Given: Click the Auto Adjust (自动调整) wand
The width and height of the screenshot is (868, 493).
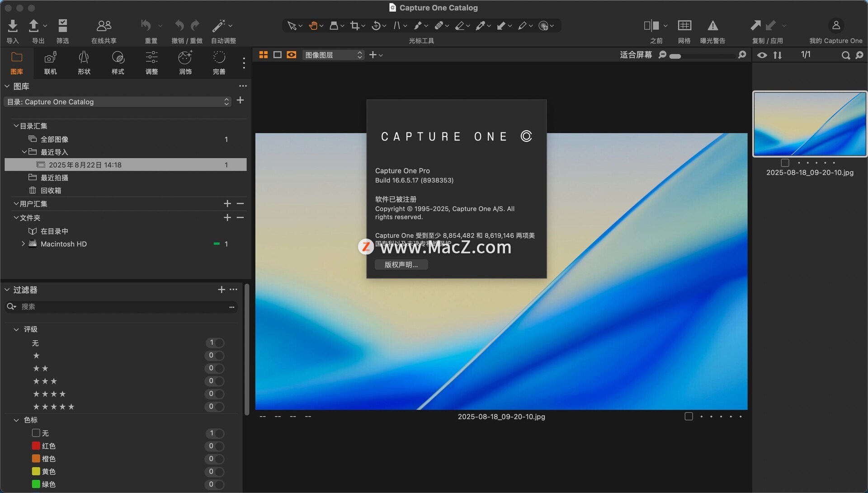Looking at the screenshot, I should [x=219, y=26].
